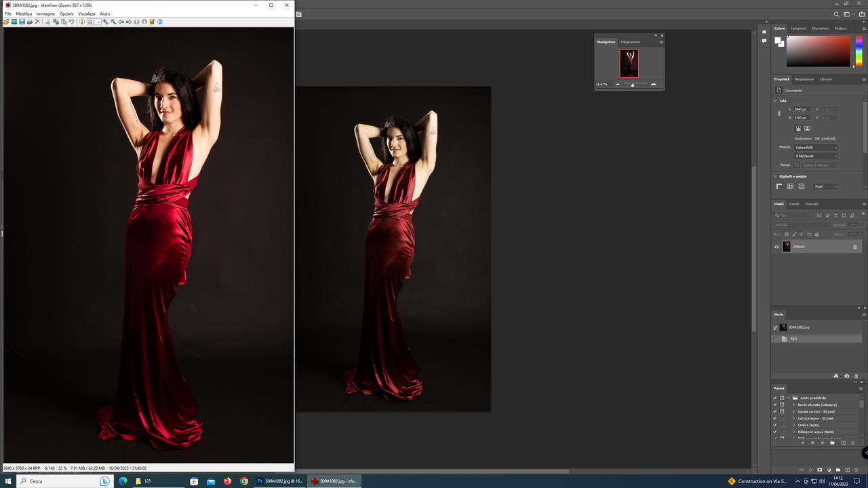Click the Next image right arrow in IrfanView
Viewport: 868px width, 488px height.
tap(129, 22)
